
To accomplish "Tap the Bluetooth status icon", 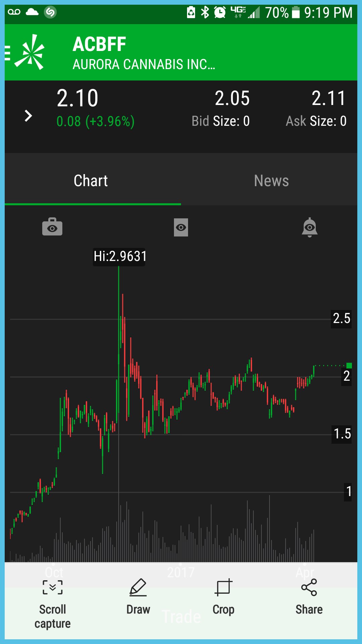I will tap(205, 12).
